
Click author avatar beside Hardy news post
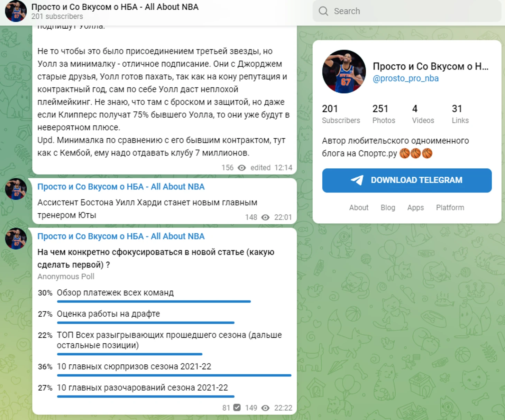[x=16, y=189]
